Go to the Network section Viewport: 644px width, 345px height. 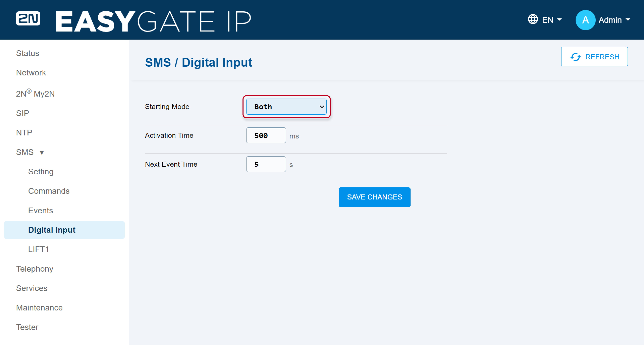(31, 73)
